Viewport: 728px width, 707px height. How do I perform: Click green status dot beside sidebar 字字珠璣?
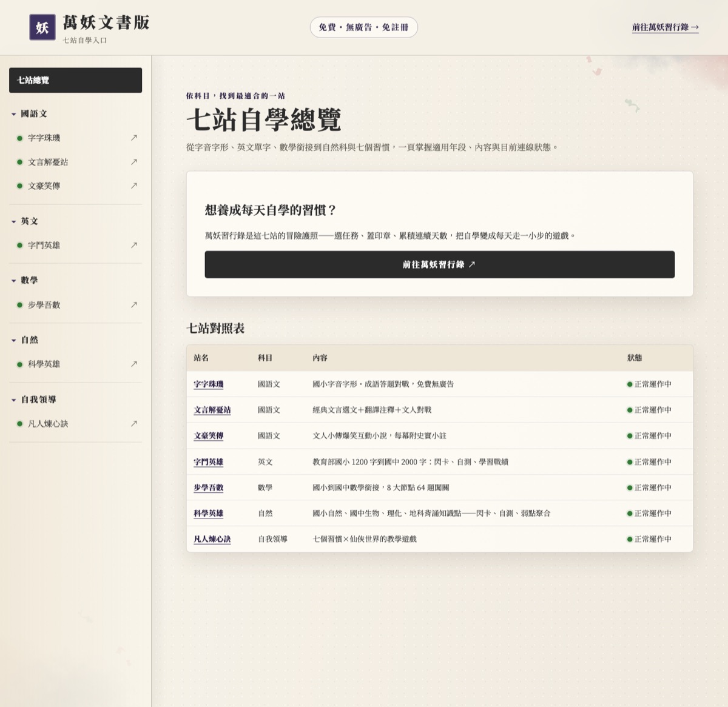coord(19,138)
